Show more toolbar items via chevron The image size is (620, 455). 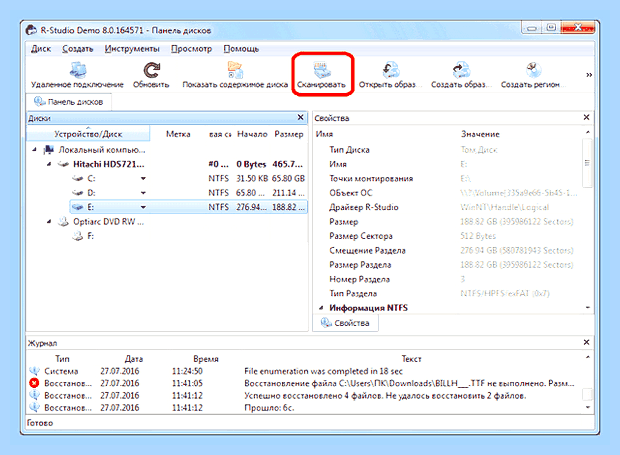click(x=589, y=75)
